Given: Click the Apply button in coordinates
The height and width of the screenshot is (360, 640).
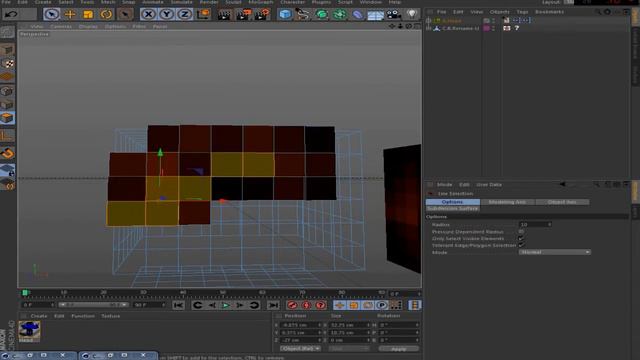Looking at the screenshot, I should pyautogui.click(x=398, y=349).
